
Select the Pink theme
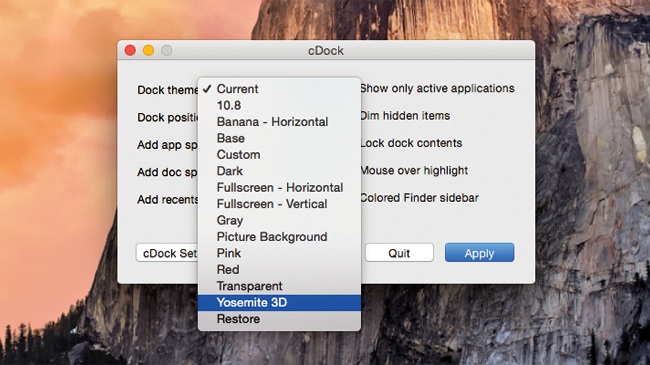[279, 253]
